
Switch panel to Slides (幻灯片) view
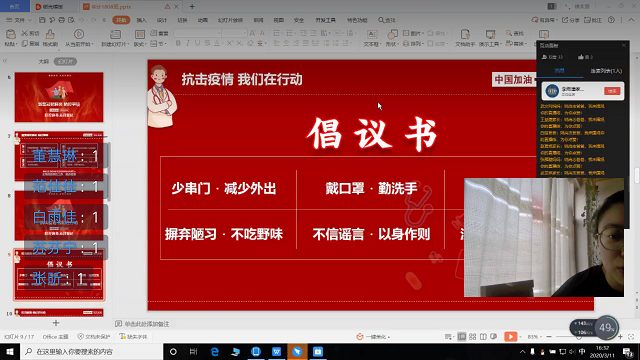[65, 62]
